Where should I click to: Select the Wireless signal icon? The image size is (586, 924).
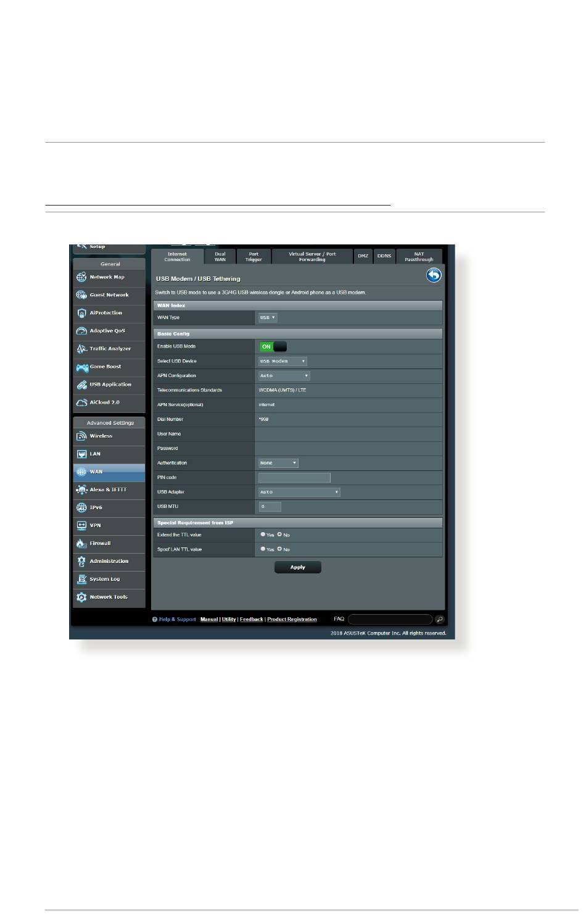pos(81,436)
